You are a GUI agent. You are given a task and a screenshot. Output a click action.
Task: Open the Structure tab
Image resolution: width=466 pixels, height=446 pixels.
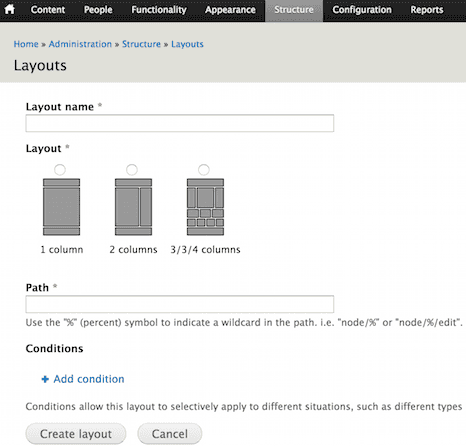coord(294,10)
